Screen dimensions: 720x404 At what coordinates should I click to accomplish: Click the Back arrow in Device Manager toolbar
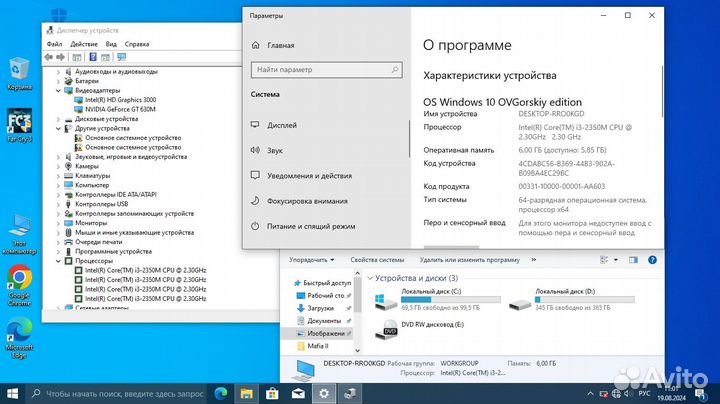[x=49, y=57]
